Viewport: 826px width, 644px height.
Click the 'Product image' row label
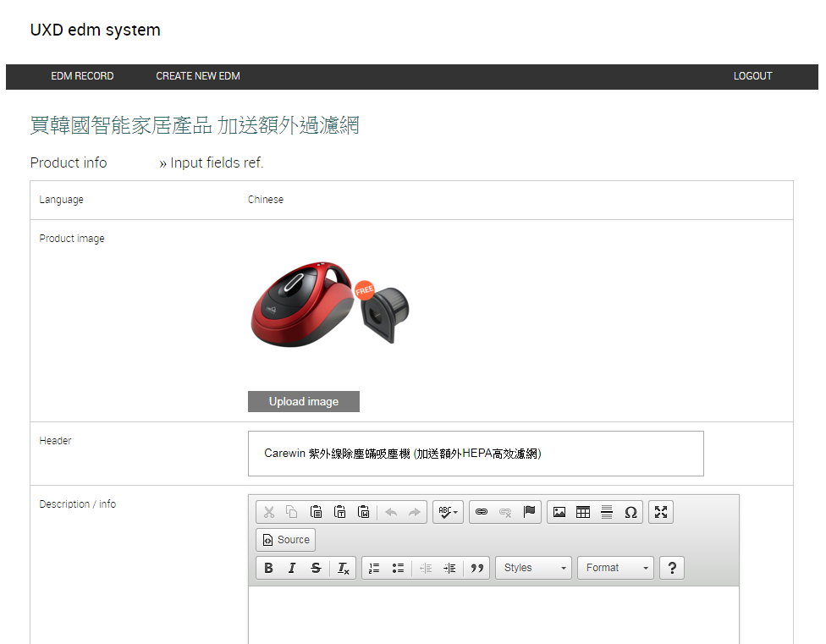[x=72, y=239]
